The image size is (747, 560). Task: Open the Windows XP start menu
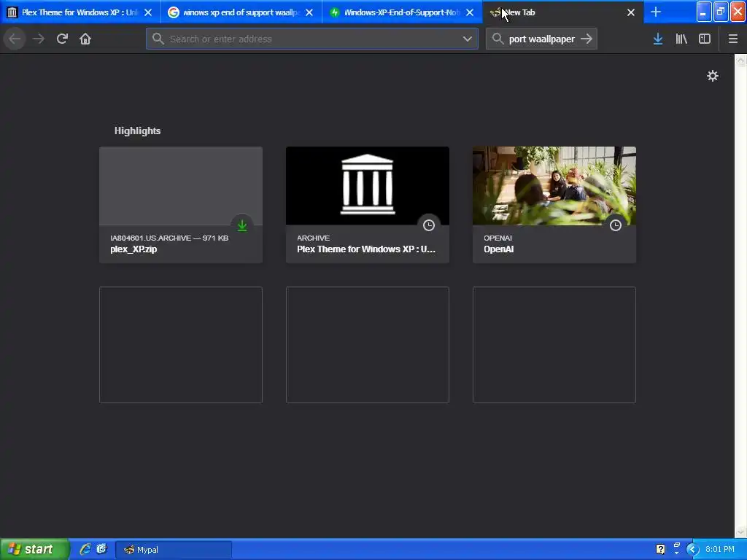(x=34, y=549)
